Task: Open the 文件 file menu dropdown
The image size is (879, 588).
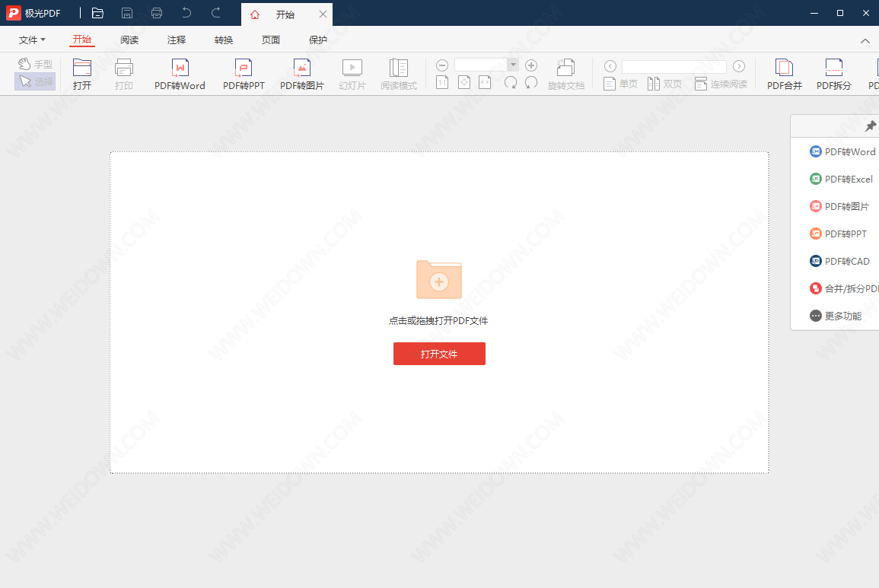Action: [32, 40]
